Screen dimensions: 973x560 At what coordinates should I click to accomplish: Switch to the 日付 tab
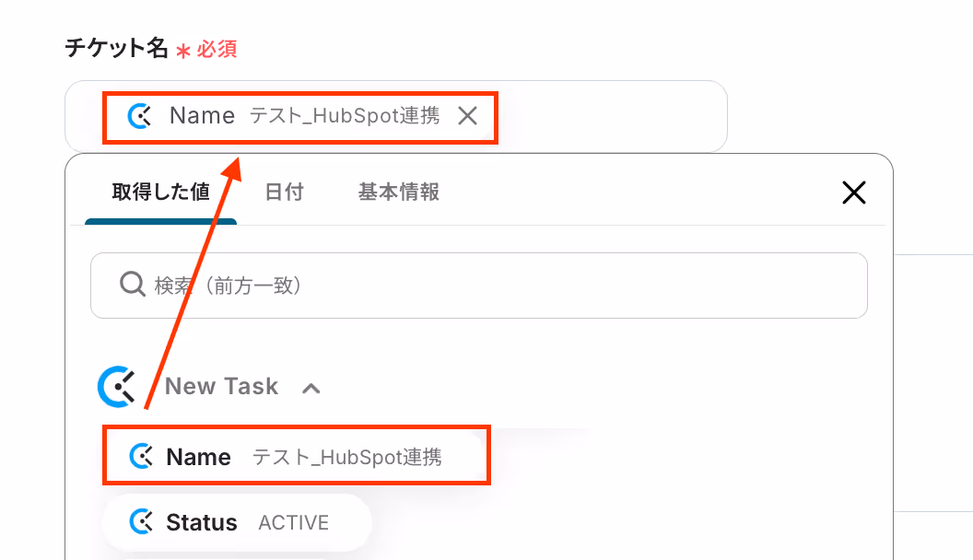(x=284, y=192)
